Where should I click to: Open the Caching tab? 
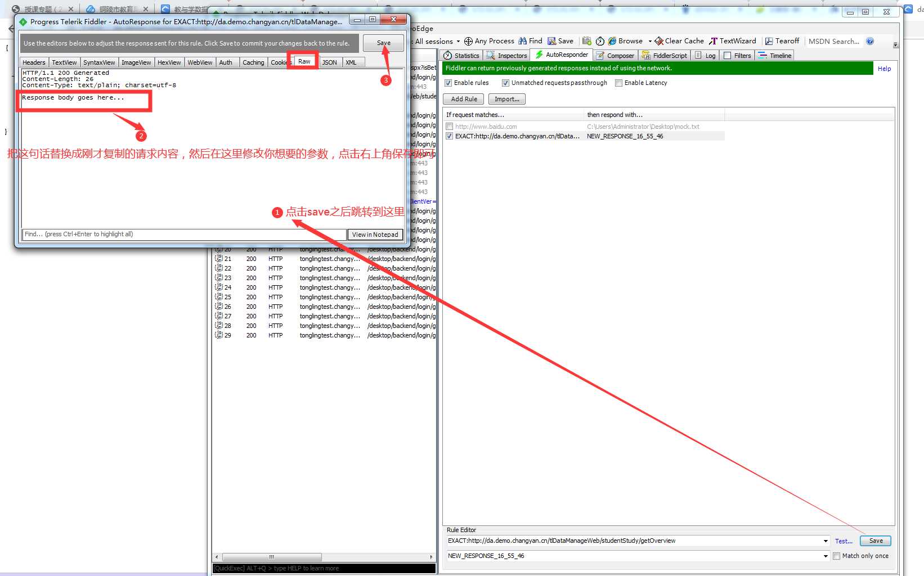(x=253, y=62)
